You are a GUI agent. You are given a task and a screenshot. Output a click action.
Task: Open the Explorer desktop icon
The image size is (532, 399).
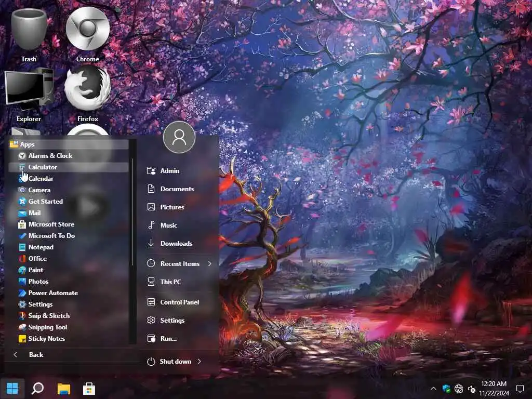pos(29,95)
